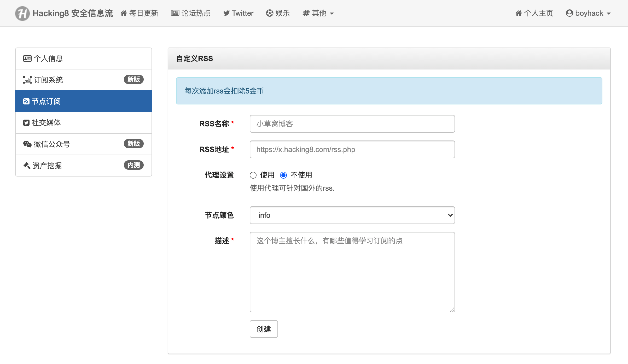This screenshot has width=628, height=364.
Task: Expand the 其他 dropdown menu
Action: tap(318, 13)
